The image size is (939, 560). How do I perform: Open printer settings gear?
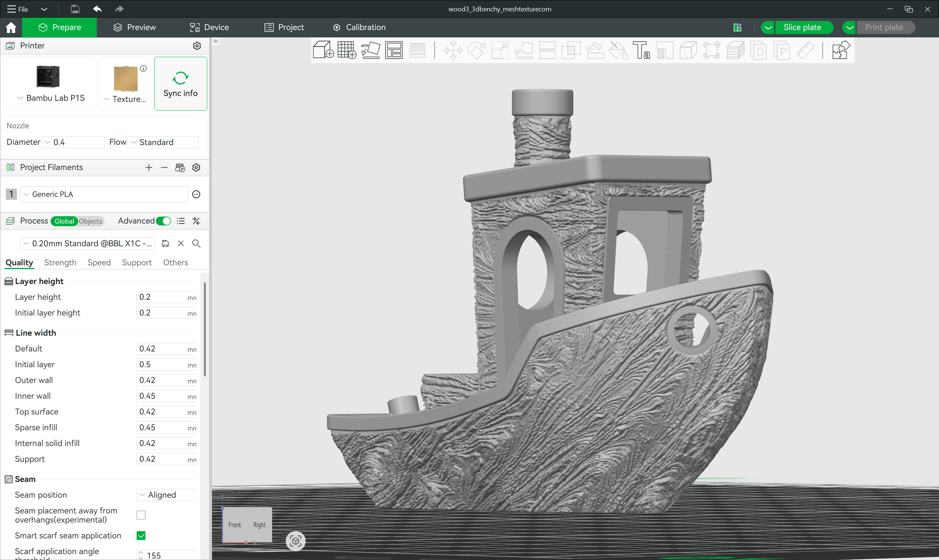click(x=197, y=46)
